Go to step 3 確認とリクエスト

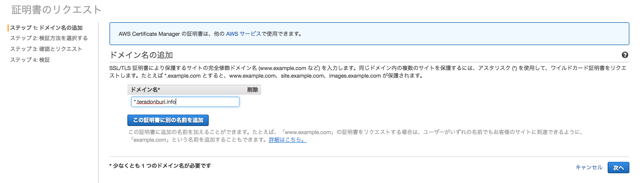pyautogui.click(x=46, y=49)
